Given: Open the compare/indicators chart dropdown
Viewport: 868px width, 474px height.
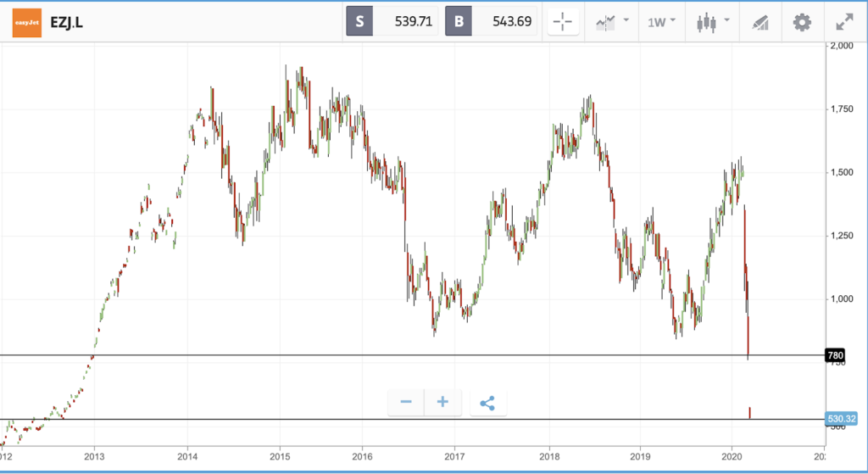Looking at the screenshot, I should click(x=611, y=22).
